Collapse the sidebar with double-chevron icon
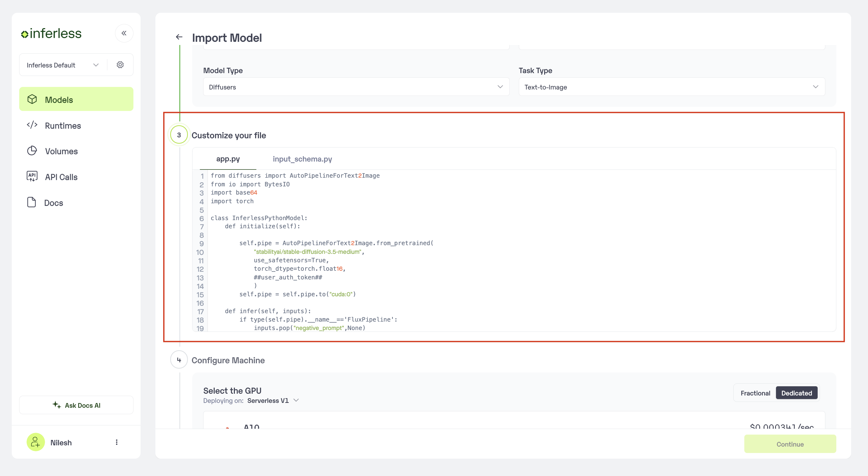The image size is (868, 476). coord(124,33)
